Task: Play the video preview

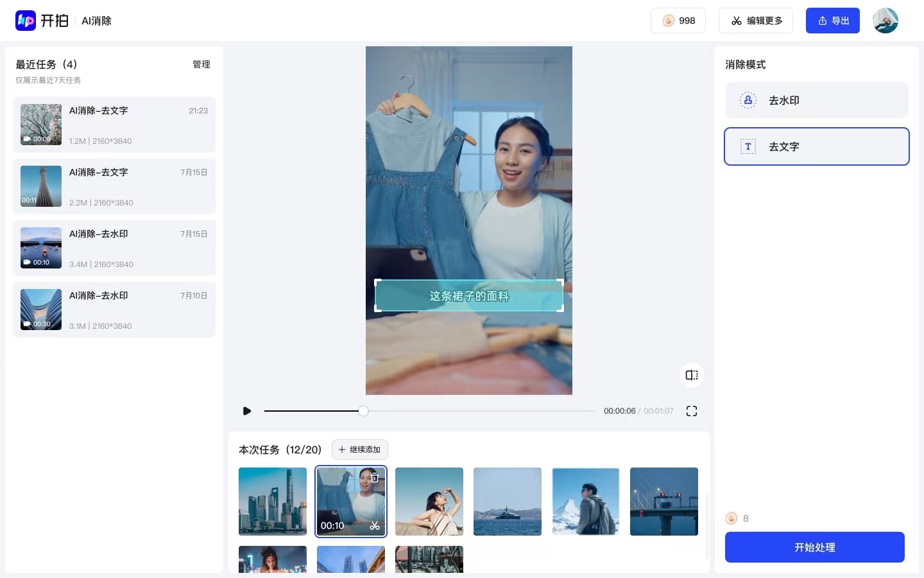Action: point(247,411)
